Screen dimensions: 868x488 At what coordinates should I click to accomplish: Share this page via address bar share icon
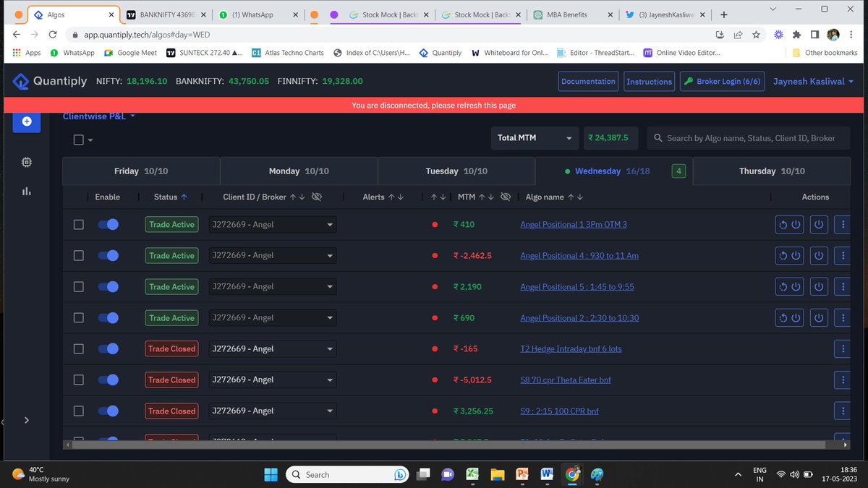pyautogui.click(x=738, y=34)
